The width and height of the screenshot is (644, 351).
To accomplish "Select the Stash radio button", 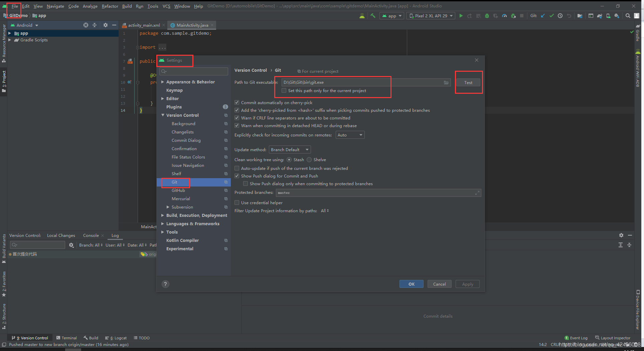I will coord(289,159).
